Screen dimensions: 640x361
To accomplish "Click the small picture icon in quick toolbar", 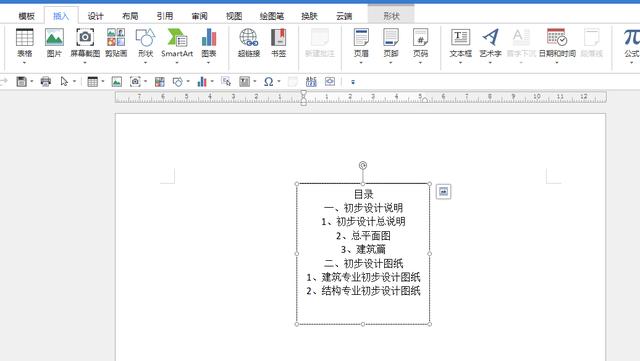I will coord(117,82).
